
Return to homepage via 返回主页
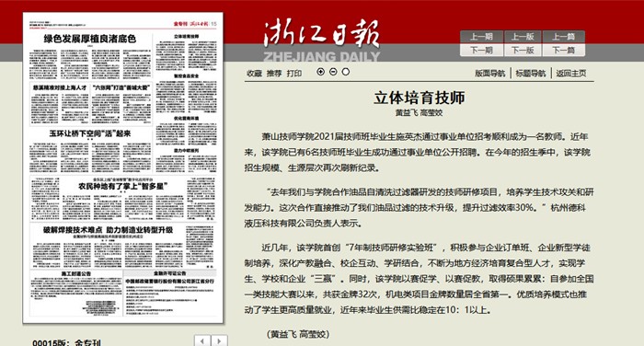pyautogui.click(x=571, y=73)
